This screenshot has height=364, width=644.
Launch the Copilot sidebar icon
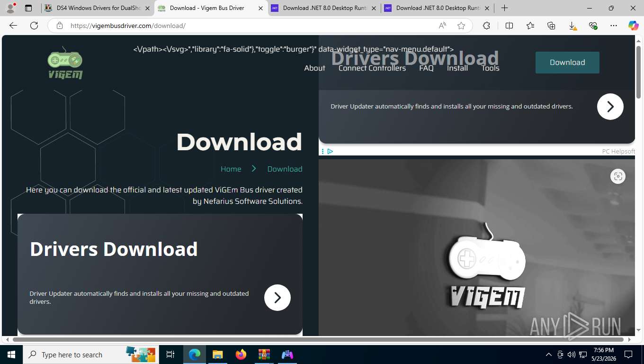tap(633, 26)
